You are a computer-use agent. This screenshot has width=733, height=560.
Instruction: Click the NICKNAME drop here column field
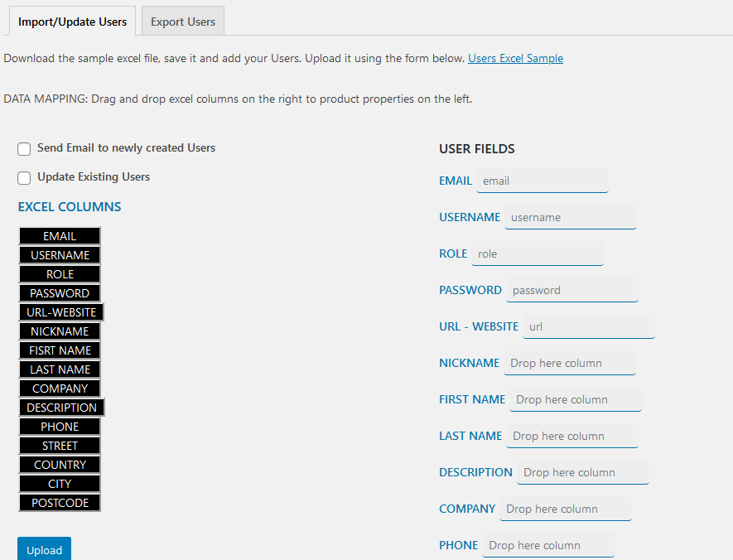pyautogui.click(x=569, y=363)
